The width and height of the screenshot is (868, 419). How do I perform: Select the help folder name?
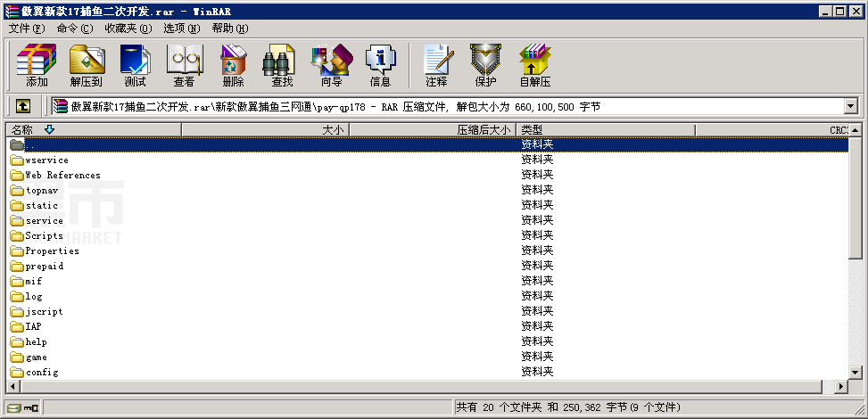coord(37,342)
